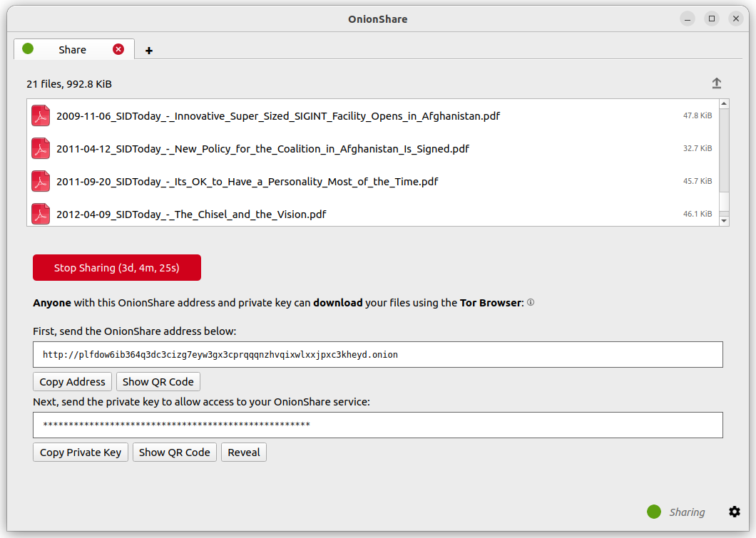756x538 pixels.
Task: Click the onion address field
Action: pos(378,354)
